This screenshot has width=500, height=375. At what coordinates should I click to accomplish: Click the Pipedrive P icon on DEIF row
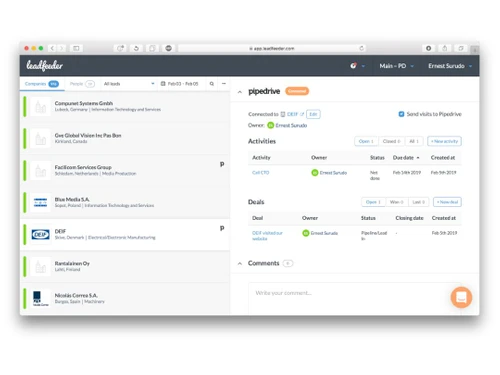pos(222,228)
